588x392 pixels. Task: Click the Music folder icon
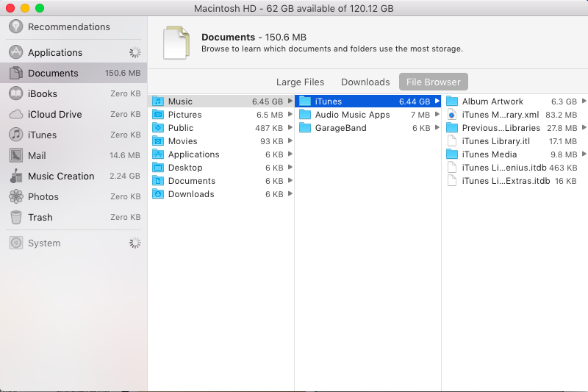[x=158, y=101]
